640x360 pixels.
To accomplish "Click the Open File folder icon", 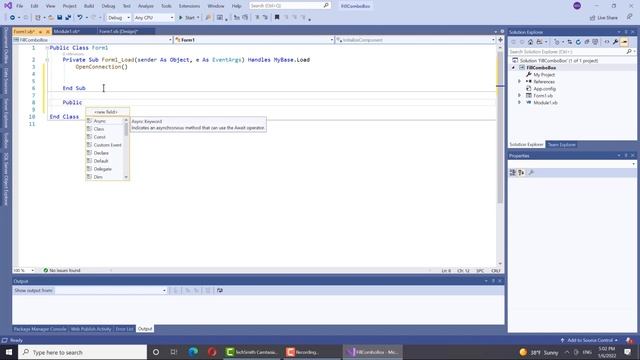I will (51, 18).
